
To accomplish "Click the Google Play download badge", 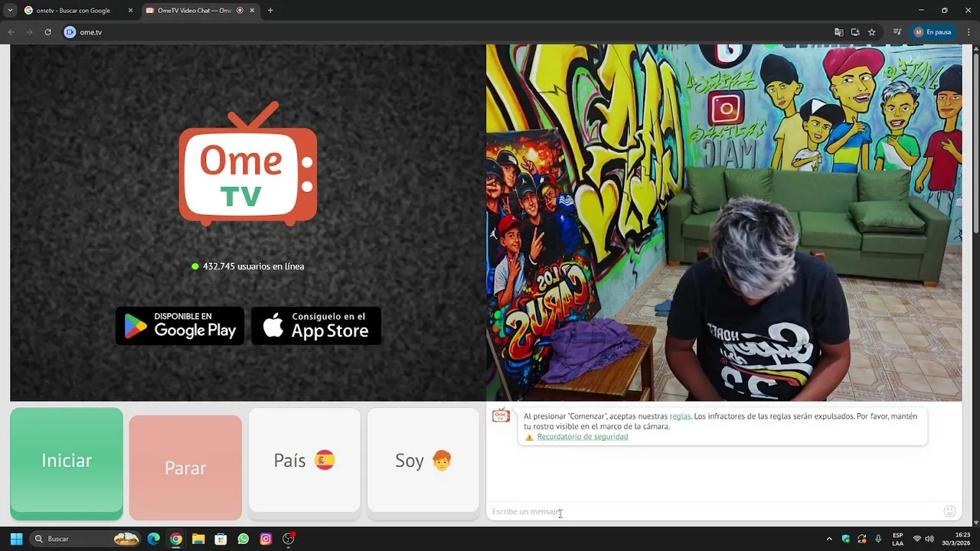I will pos(180,326).
